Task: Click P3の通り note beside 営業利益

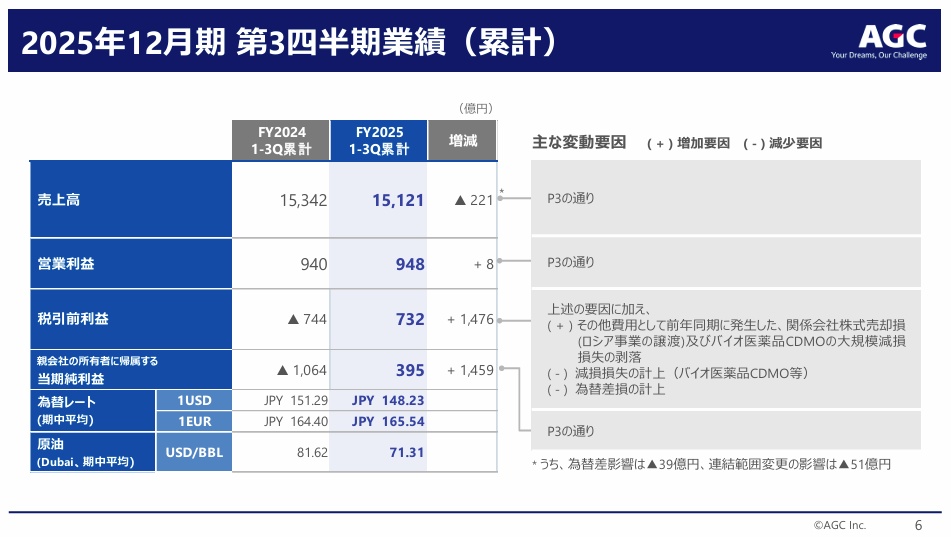Action: [x=571, y=262]
